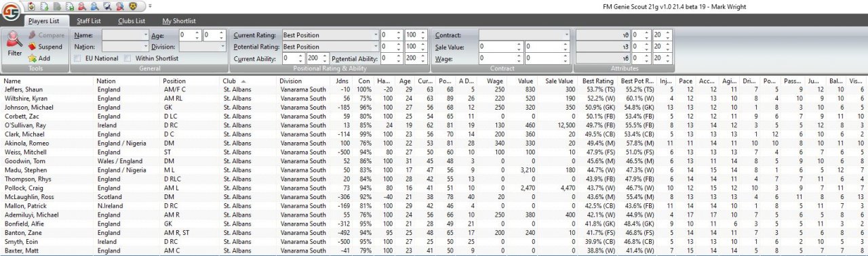Select player row Ademiluyi, Michael
This screenshot has width=868, height=256.
434,215
